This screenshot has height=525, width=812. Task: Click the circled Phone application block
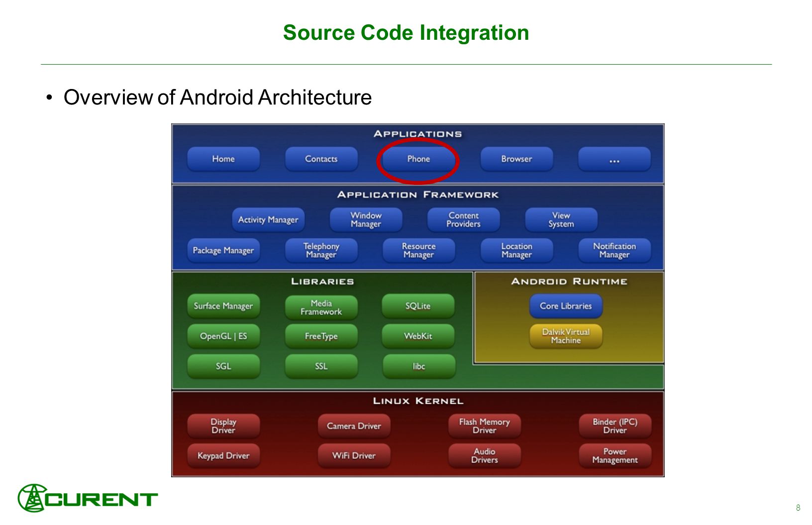(x=418, y=159)
